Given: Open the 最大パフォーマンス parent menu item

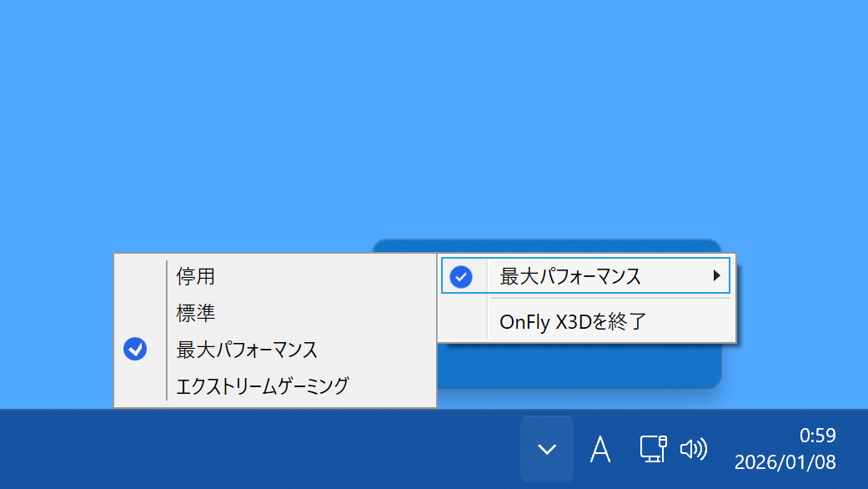Looking at the screenshot, I should (x=570, y=276).
